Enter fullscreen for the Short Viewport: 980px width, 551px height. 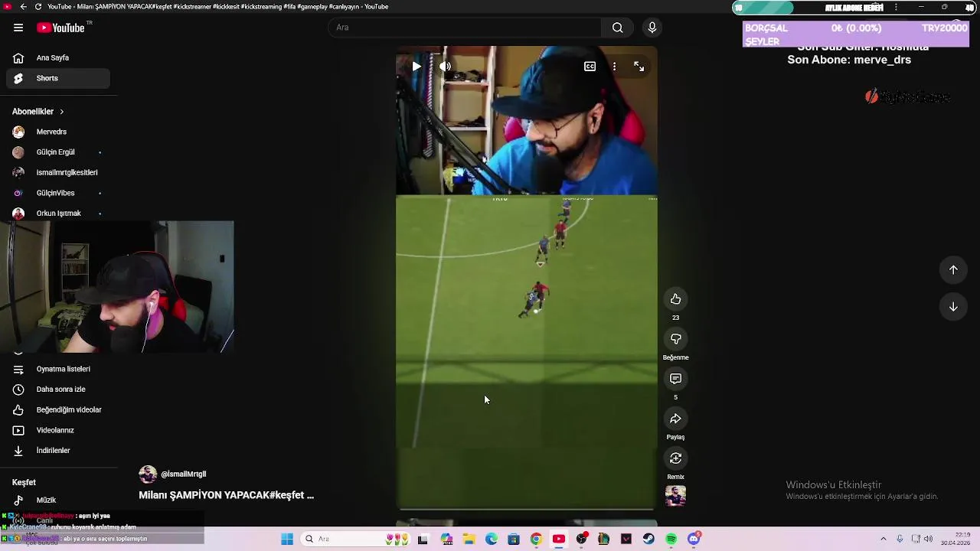(639, 67)
